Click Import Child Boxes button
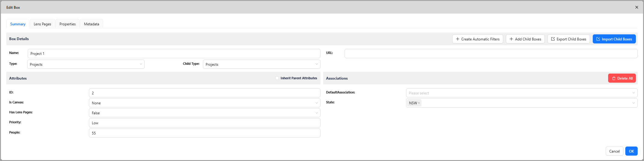This screenshot has width=644, height=161. 614,39
